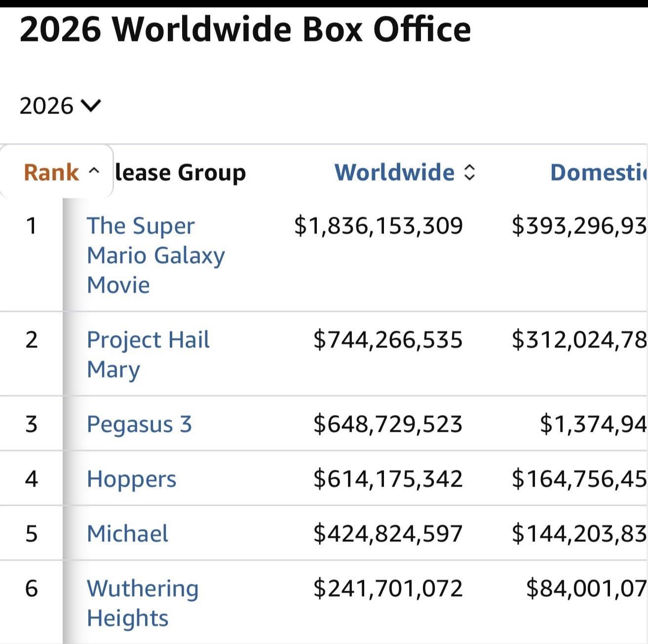
Task: Open the Project Hail Mary link
Action: pyautogui.click(x=148, y=354)
